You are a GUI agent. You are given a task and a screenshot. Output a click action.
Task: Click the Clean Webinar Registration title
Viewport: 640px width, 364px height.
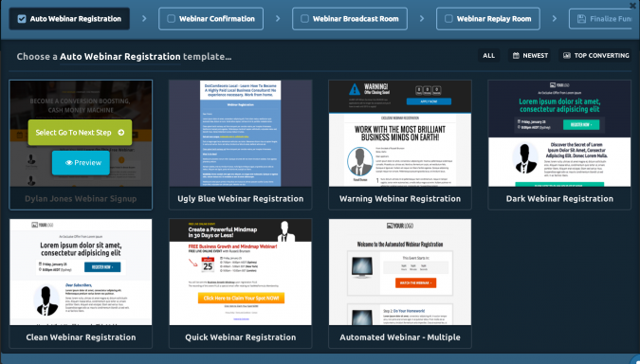pos(81,337)
